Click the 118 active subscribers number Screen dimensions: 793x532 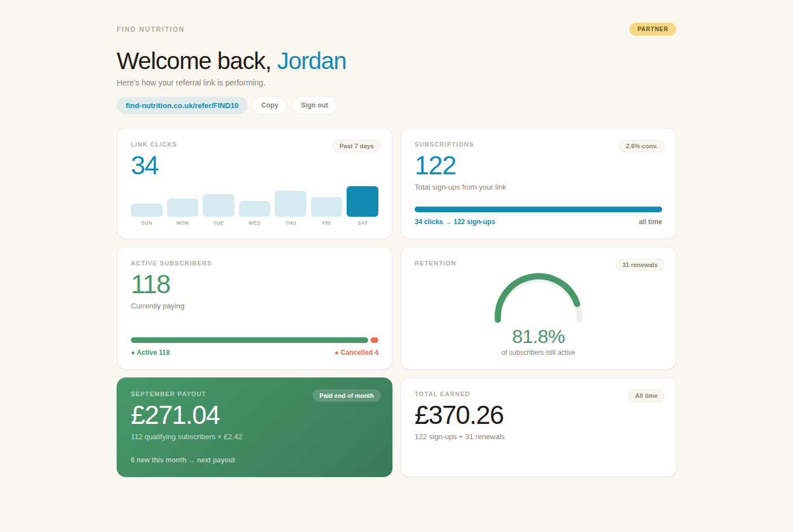(x=150, y=285)
